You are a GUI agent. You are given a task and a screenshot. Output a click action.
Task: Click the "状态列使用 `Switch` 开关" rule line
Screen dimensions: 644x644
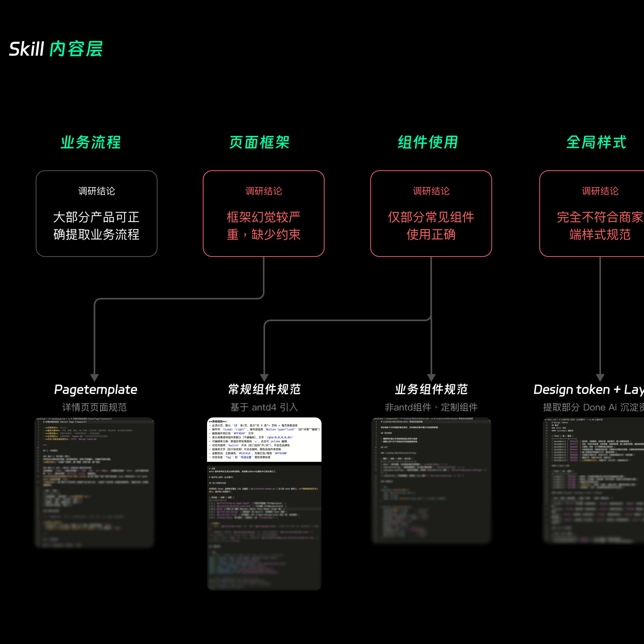249,445
